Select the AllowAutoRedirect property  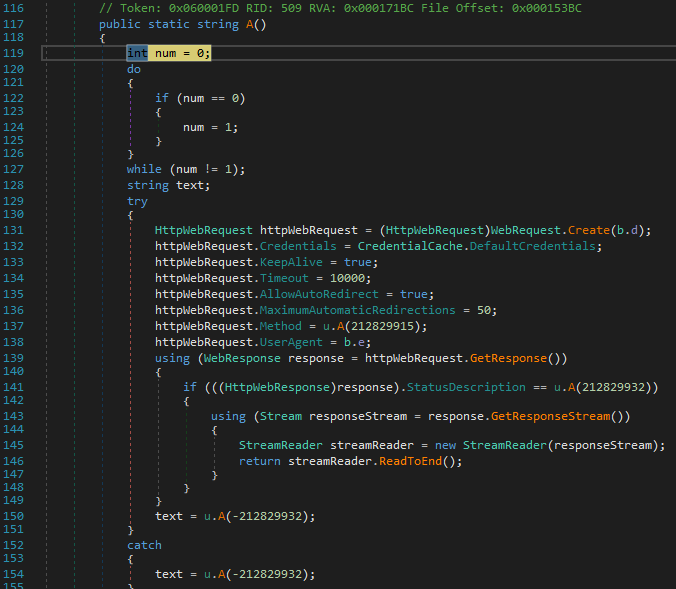[x=309, y=294]
